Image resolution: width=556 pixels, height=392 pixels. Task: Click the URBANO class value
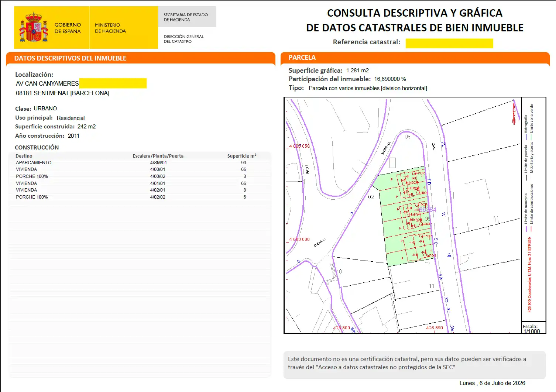[45, 109]
